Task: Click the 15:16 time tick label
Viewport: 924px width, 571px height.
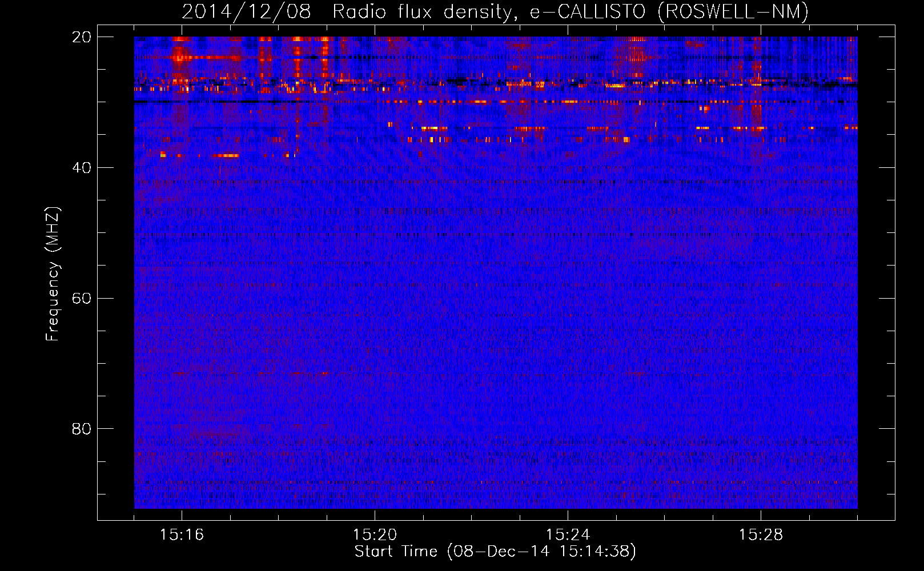Action: click(x=182, y=534)
